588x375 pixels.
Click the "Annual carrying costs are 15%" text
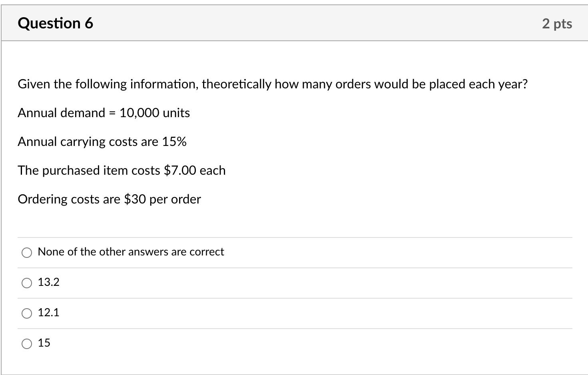coord(102,142)
